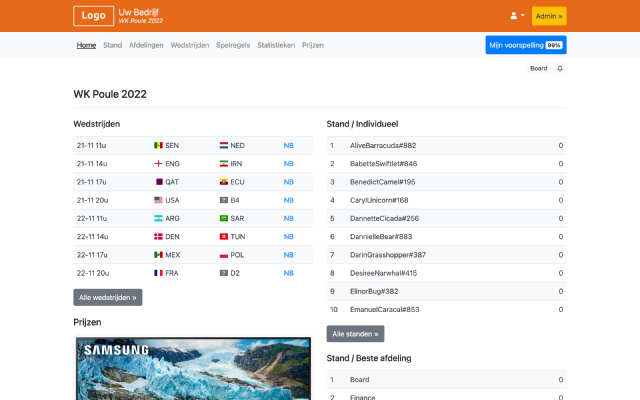Show all matches via Alle wedstrijden
The height and width of the screenshot is (400, 640).
point(108,297)
